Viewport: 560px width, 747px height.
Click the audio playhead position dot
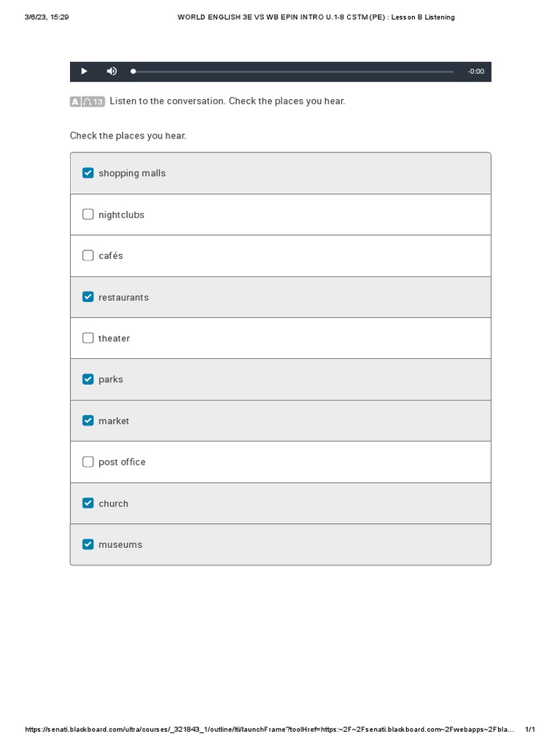(133, 71)
